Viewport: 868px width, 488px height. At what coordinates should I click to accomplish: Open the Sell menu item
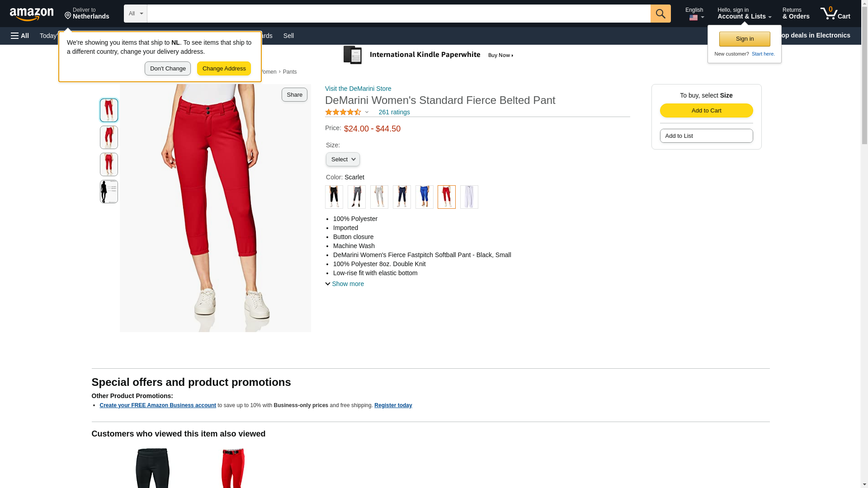coord(288,36)
